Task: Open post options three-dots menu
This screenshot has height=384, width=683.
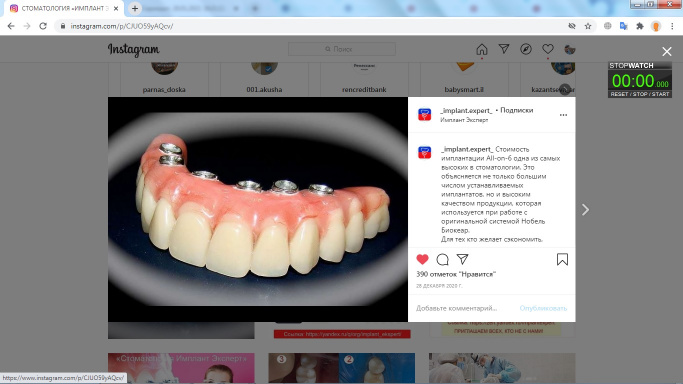Action: 563,115
